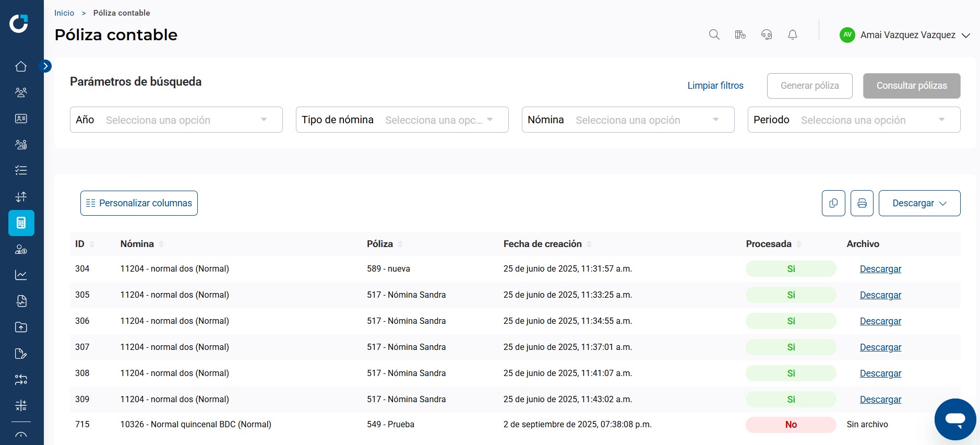Open the chat bubble widget
The height and width of the screenshot is (445, 980).
955,419
